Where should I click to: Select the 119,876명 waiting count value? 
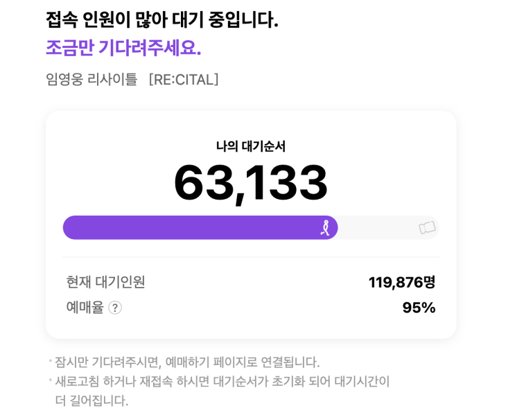pos(402,282)
